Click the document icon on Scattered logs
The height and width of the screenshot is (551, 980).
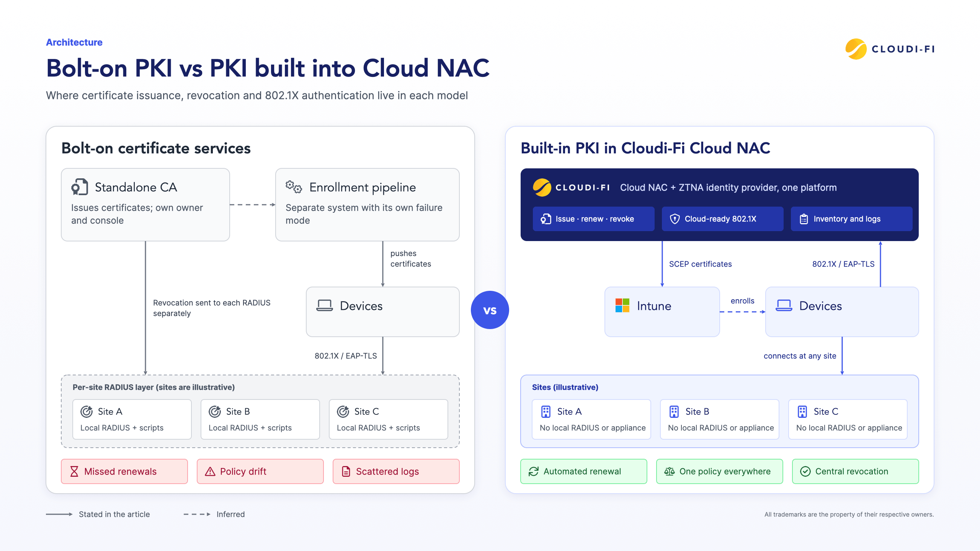(346, 471)
